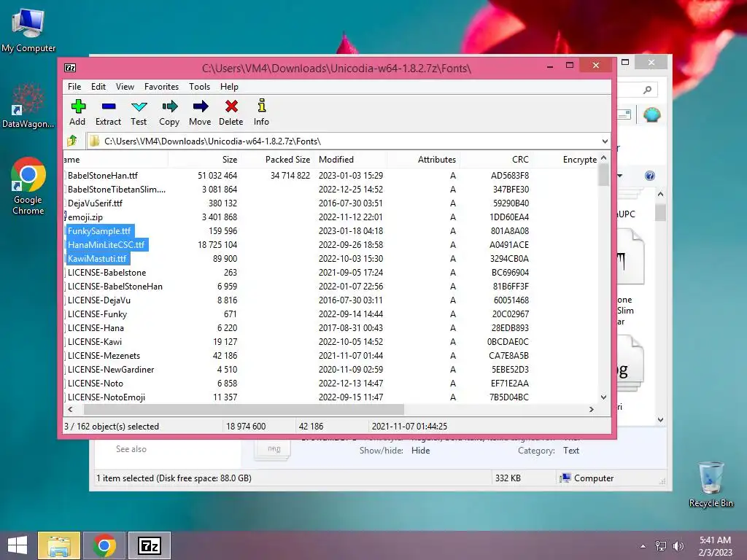The height and width of the screenshot is (560, 747).
Task: Click the Move toolbar button
Action: tap(200, 113)
